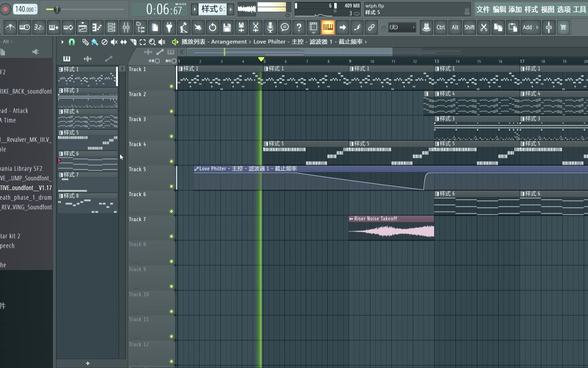Add new pattern with plus button

click(x=230, y=9)
